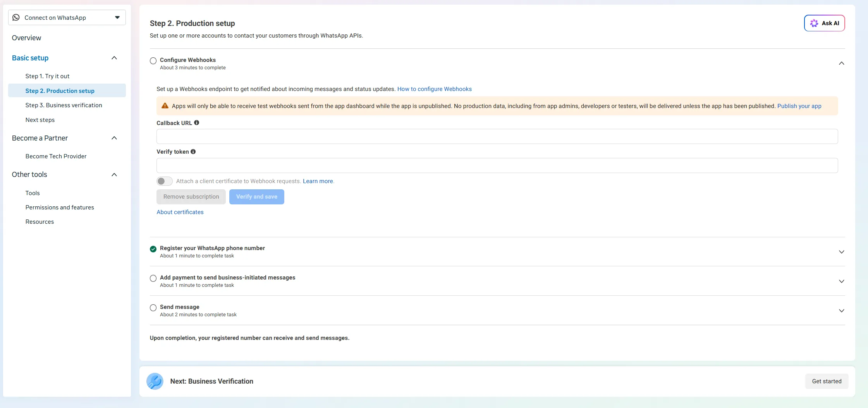The width and height of the screenshot is (868, 408).
Task: Click the Ask AI button
Action: (824, 23)
